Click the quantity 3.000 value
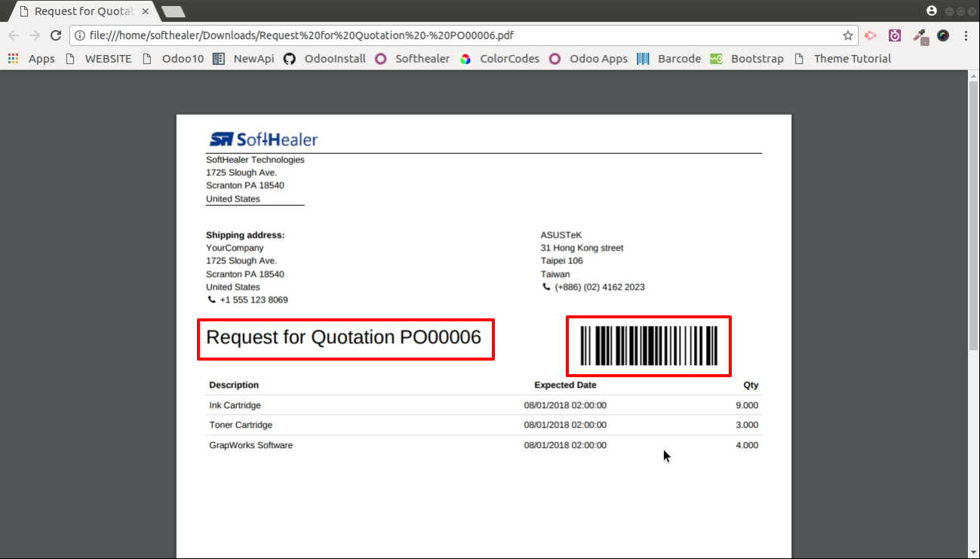This screenshot has width=980, height=559. point(747,425)
